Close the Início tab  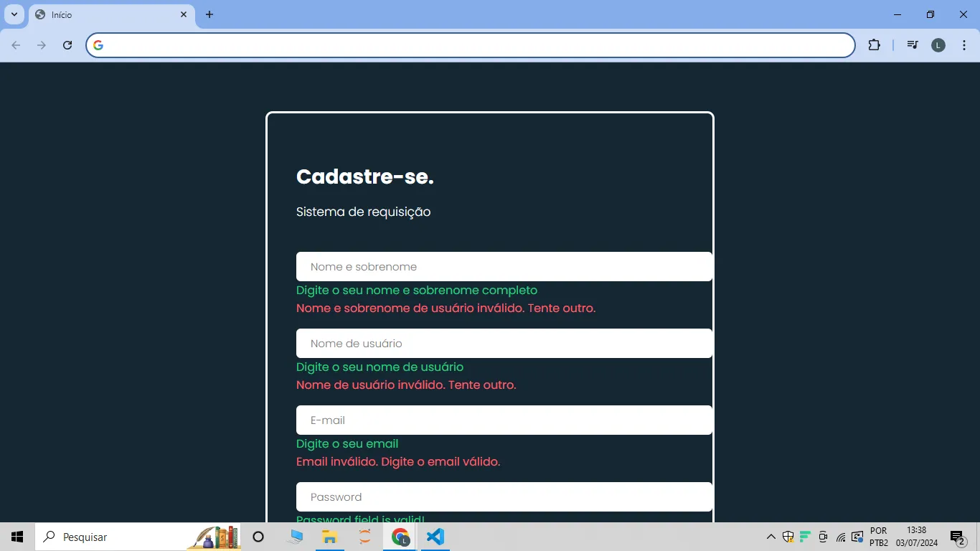pos(184,14)
